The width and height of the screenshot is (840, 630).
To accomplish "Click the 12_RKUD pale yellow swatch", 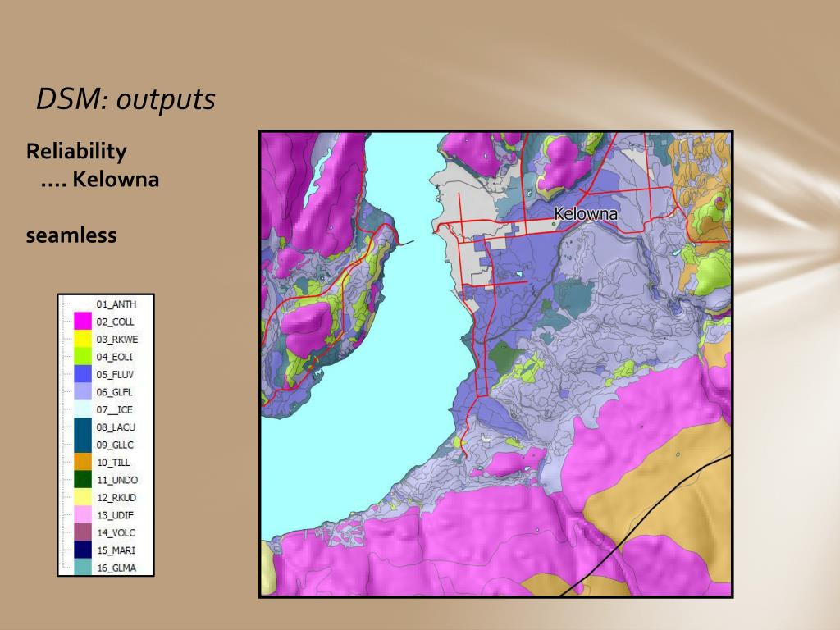I will [x=83, y=498].
